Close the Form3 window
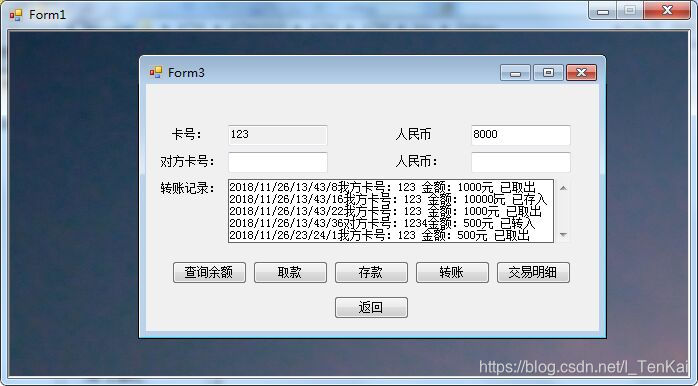 (x=581, y=73)
